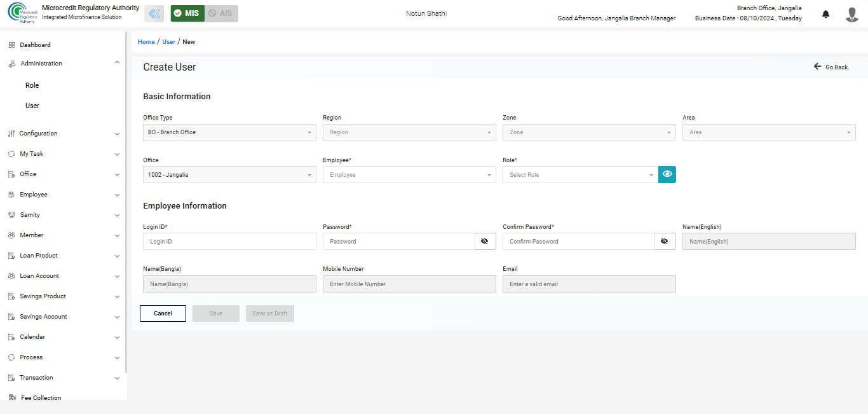The height and width of the screenshot is (414, 868).
Task: Open the user profile avatar
Action: pyautogui.click(x=851, y=14)
